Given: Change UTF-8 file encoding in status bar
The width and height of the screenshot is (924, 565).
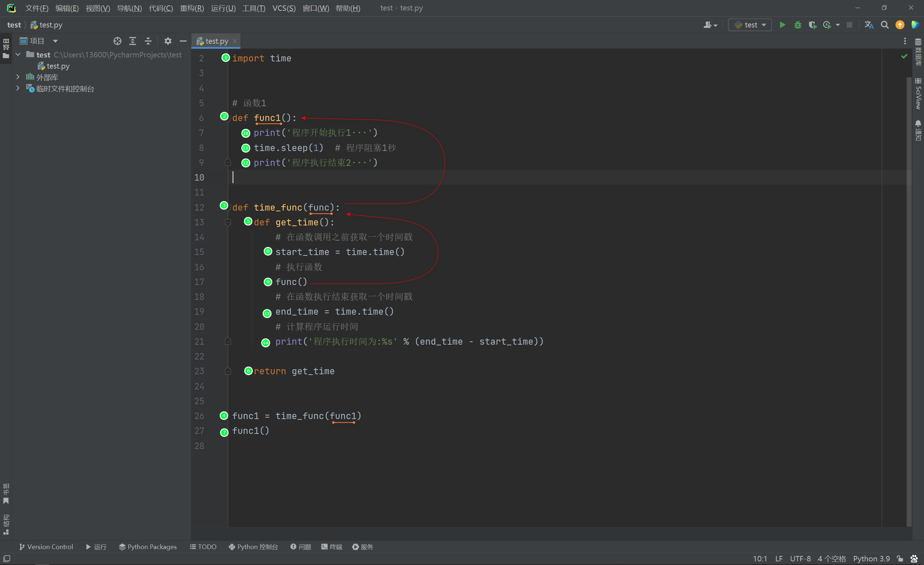Looking at the screenshot, I should 800,558.
